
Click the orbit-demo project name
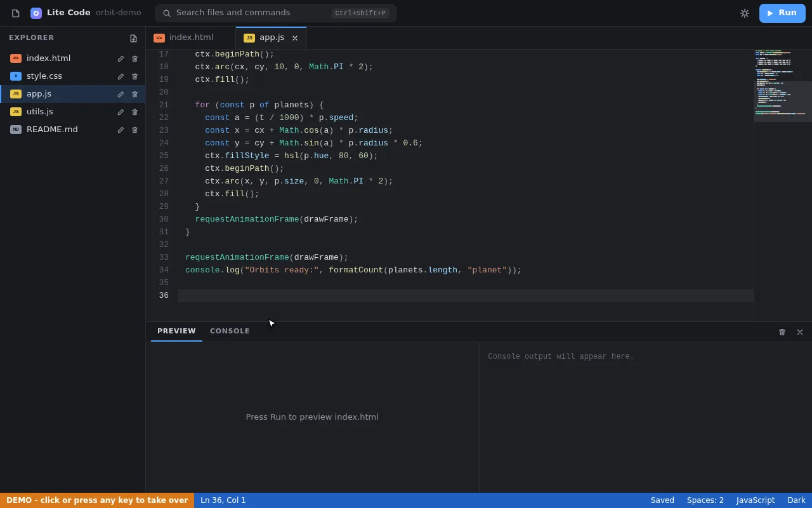coord(119,13)
